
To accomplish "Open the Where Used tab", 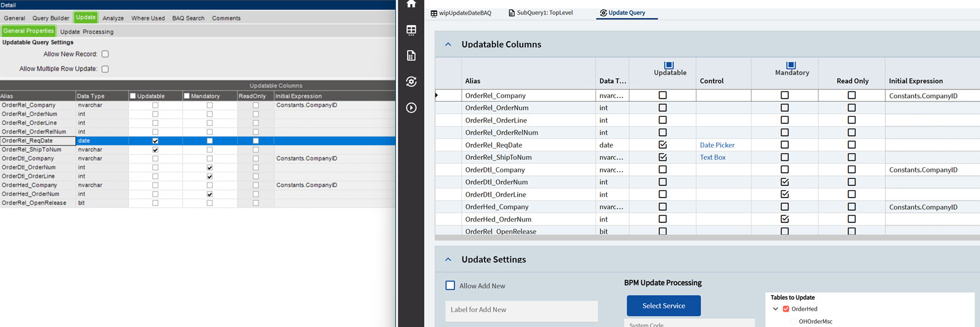I will pyautogui.click(x=148, y=18).
